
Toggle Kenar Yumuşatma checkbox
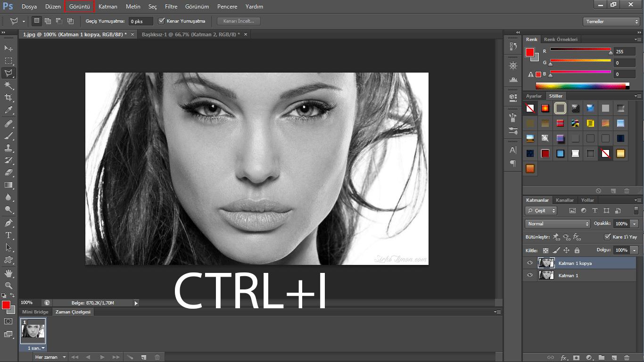162,21
